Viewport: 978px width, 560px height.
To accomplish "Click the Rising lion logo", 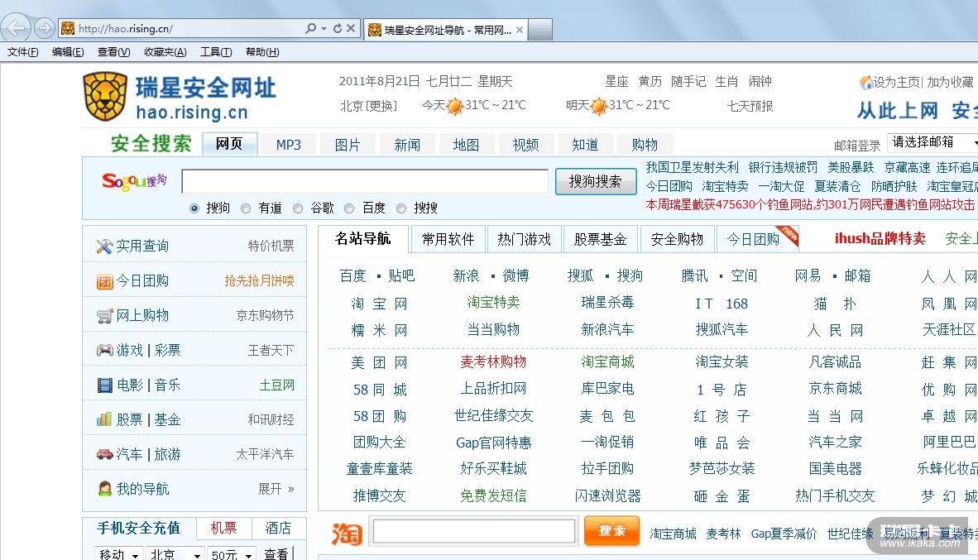I will (105, 96).
